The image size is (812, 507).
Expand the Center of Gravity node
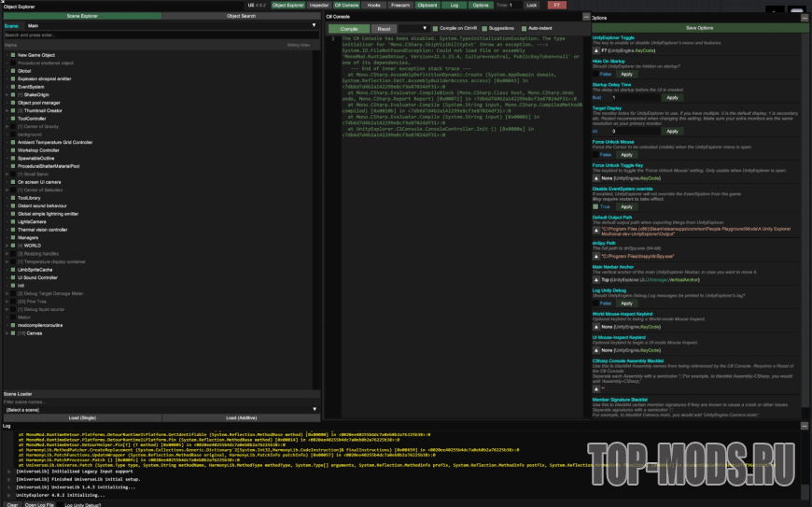[7, 126]
